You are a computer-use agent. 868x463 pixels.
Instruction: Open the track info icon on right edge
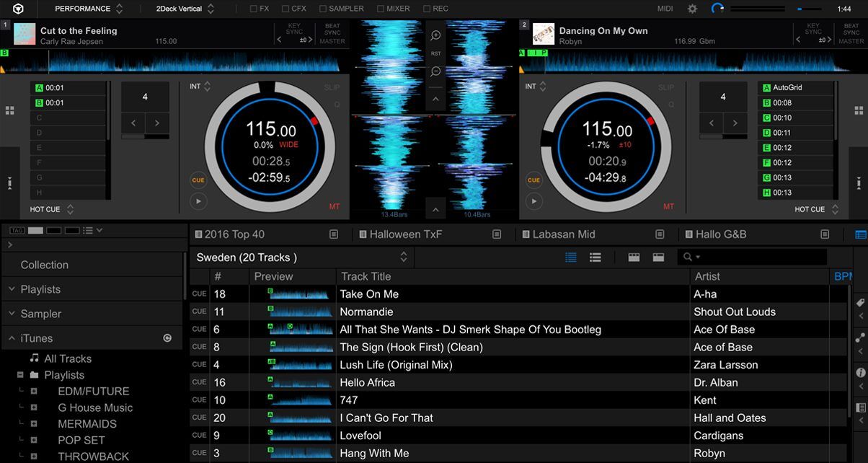tap(860, 373)
